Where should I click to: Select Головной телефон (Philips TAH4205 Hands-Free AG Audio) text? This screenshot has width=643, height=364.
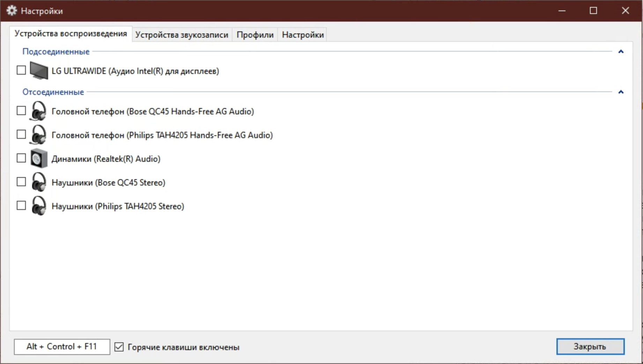pos(162,135)
